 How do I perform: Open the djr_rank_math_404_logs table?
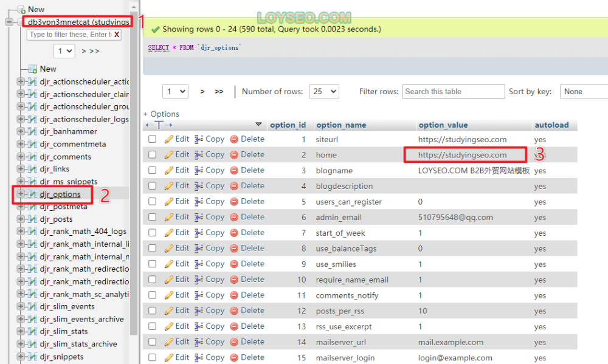click(x=83, y=232)
